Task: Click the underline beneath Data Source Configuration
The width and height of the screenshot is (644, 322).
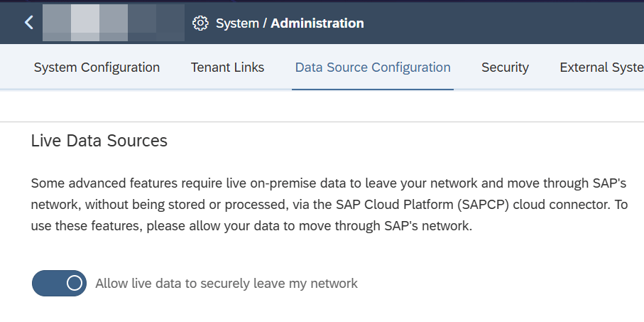Action: (373, 89)
